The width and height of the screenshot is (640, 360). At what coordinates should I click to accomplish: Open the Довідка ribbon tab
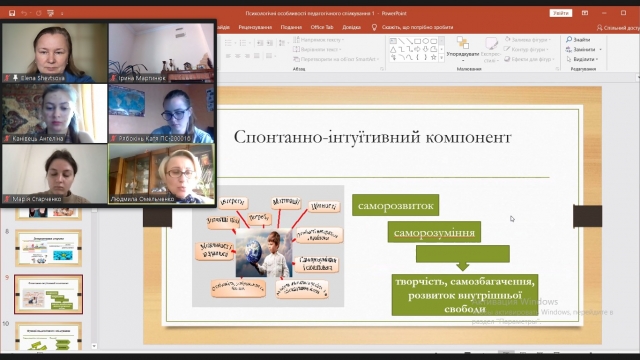click(x=351, y=27)
